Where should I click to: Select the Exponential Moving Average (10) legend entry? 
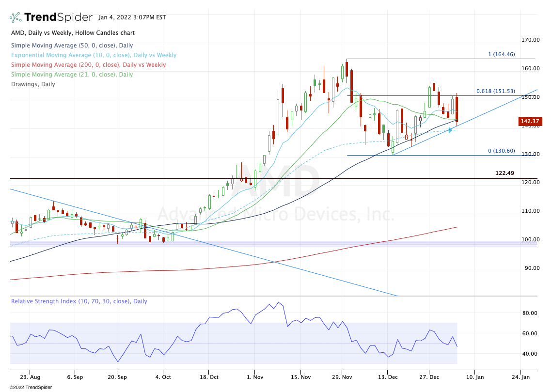[94, 55]
